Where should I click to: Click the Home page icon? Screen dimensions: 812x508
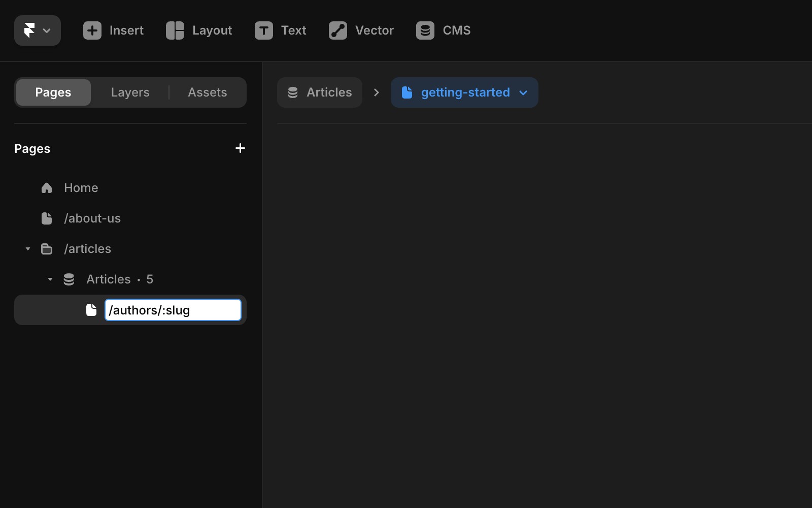click(47, 187)
